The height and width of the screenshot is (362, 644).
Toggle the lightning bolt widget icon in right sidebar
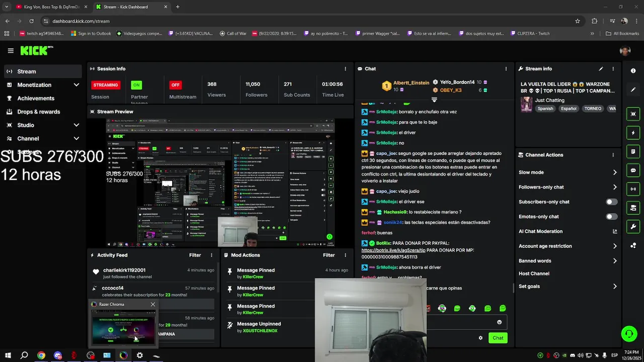click(x=633, y=133)
